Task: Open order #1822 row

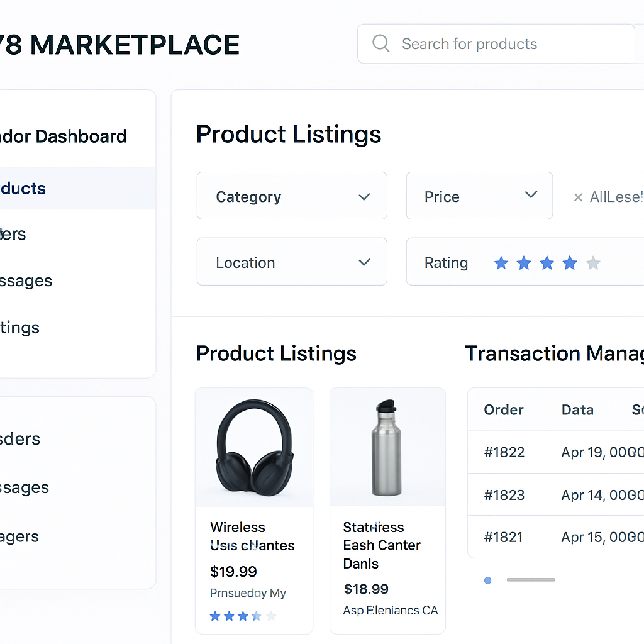Action: [x=556, y=452]
